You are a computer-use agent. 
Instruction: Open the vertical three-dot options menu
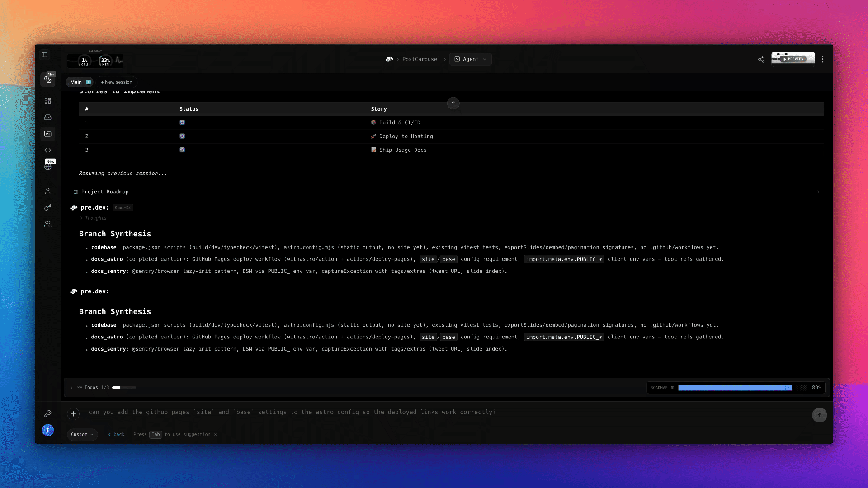pyautogui.click(x=822, y=59)
